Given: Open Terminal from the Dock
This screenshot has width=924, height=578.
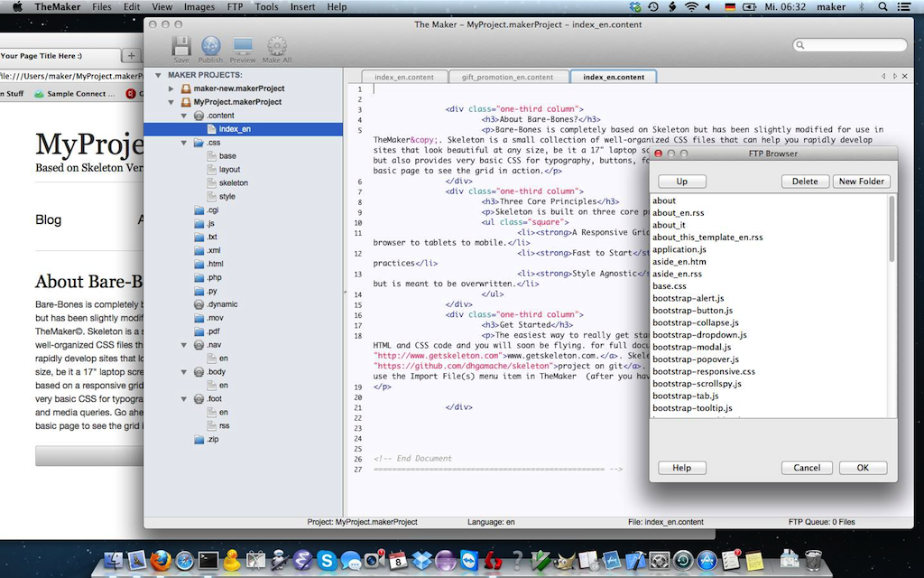Looking at the screenshot, I should click(x=208, y=560).
